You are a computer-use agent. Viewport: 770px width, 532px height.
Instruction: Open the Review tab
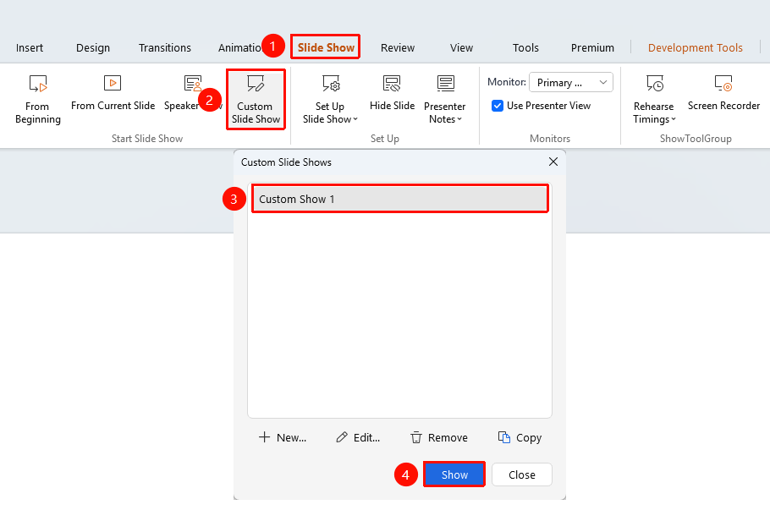point(398,47)
